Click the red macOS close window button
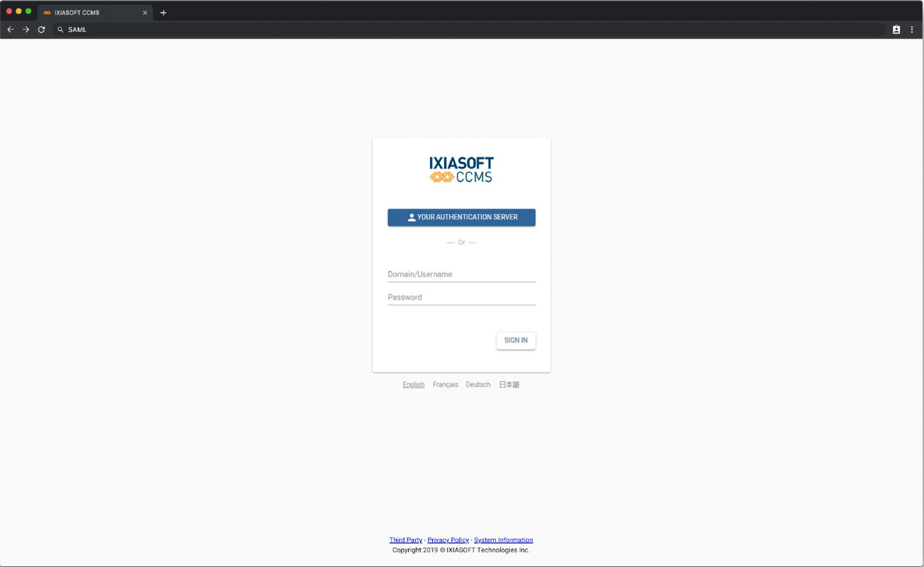The image size is (924, 567). click(x=9, y=11)
